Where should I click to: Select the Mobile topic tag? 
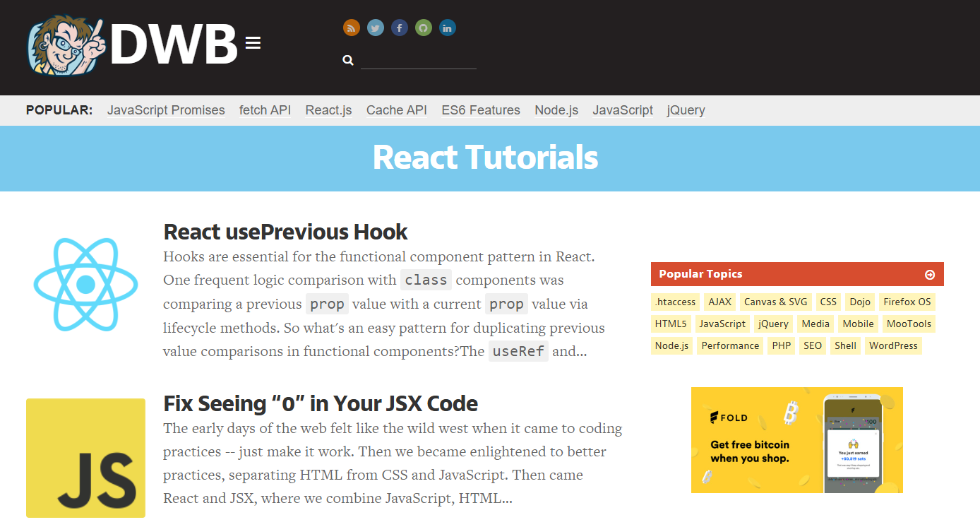pyautogui.click(x=859, y=324)
